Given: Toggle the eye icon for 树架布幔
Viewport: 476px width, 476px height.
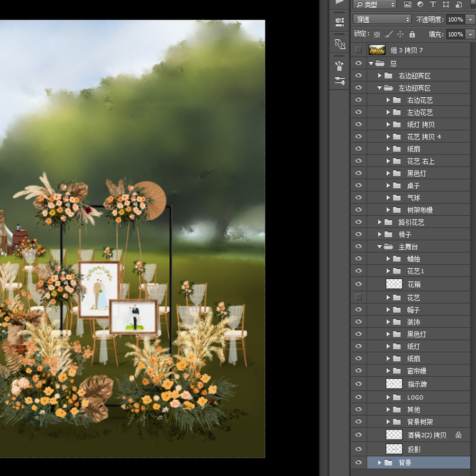Looking at the screenshot, I should click(x=359, y=209).
